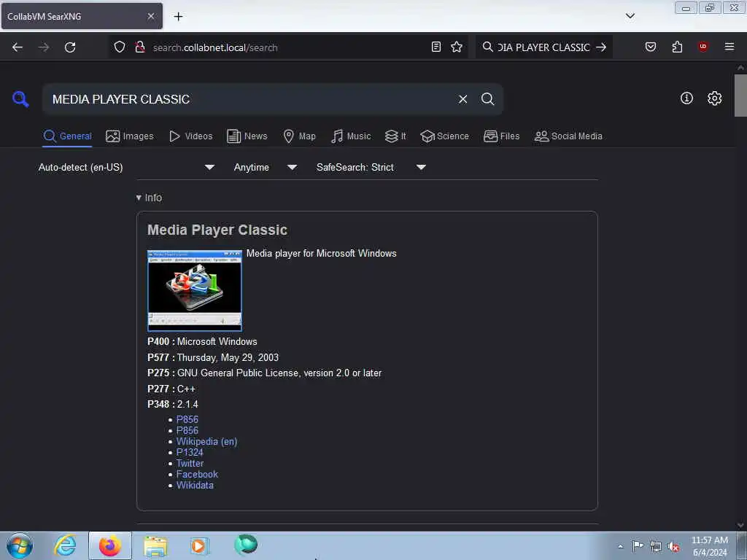This screenshot has width=747, height=560.
Task: Open the Anytime time range dropdown
Action: click(x=266, y=167)
